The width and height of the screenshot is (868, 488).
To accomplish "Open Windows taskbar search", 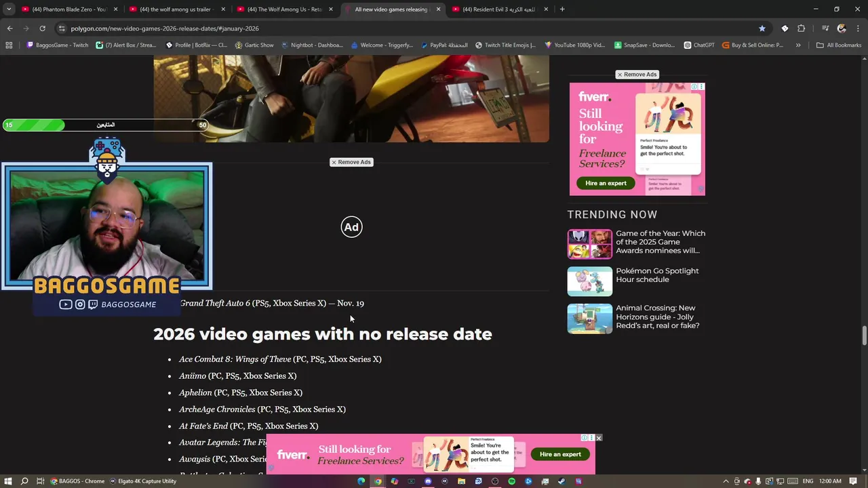I will point(24,481).
